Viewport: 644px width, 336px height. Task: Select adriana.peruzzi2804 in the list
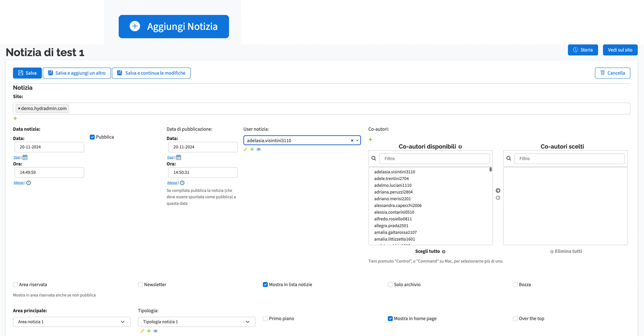(393, 192)
